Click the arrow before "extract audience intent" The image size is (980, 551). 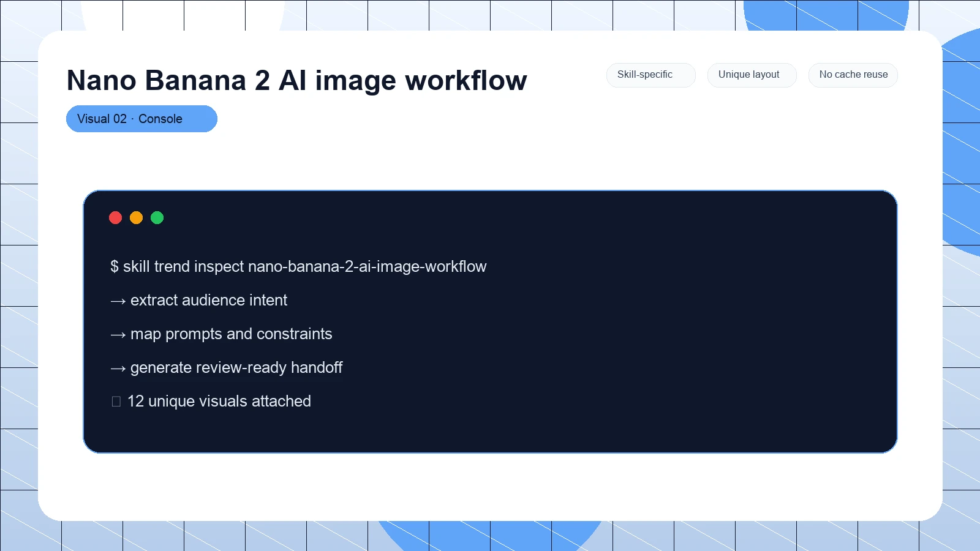(118, 301)
